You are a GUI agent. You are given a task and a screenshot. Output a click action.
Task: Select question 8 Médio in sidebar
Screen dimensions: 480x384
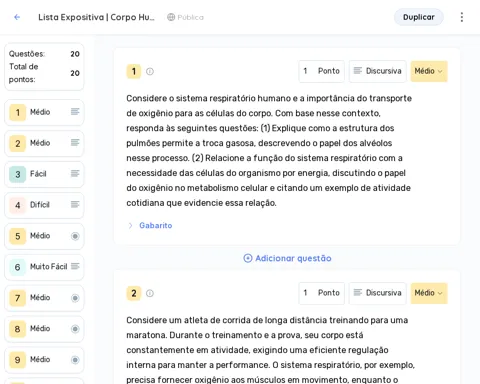pyautogui.click(x=44, y=329)
